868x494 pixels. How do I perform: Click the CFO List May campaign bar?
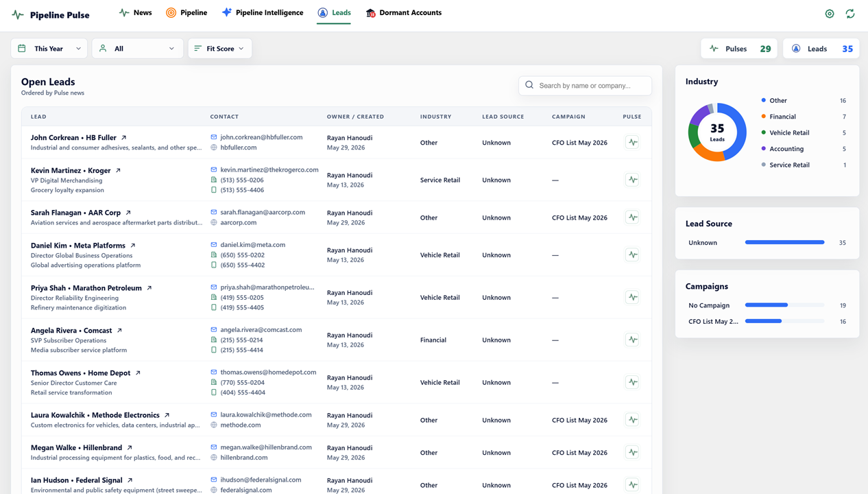(x=784, y=321)
